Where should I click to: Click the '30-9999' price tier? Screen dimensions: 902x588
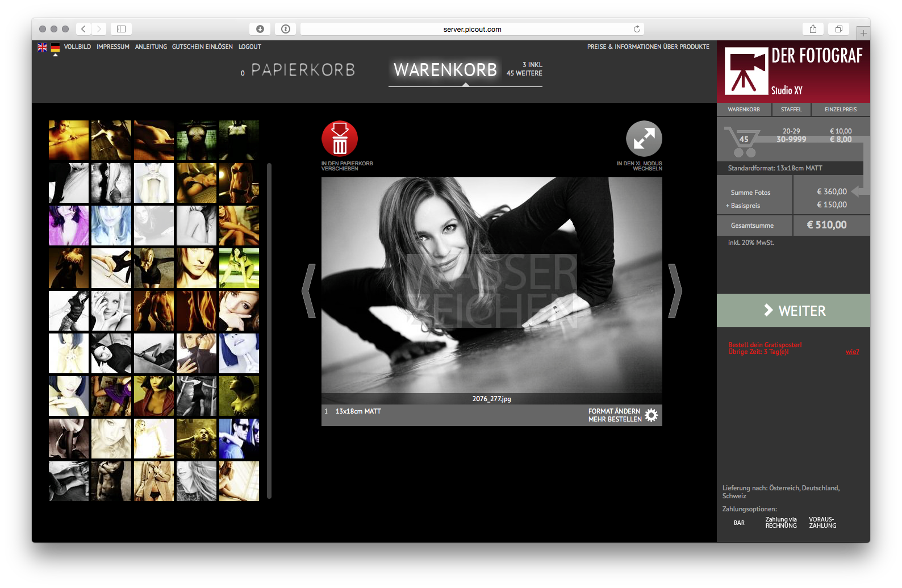(791, 139)
